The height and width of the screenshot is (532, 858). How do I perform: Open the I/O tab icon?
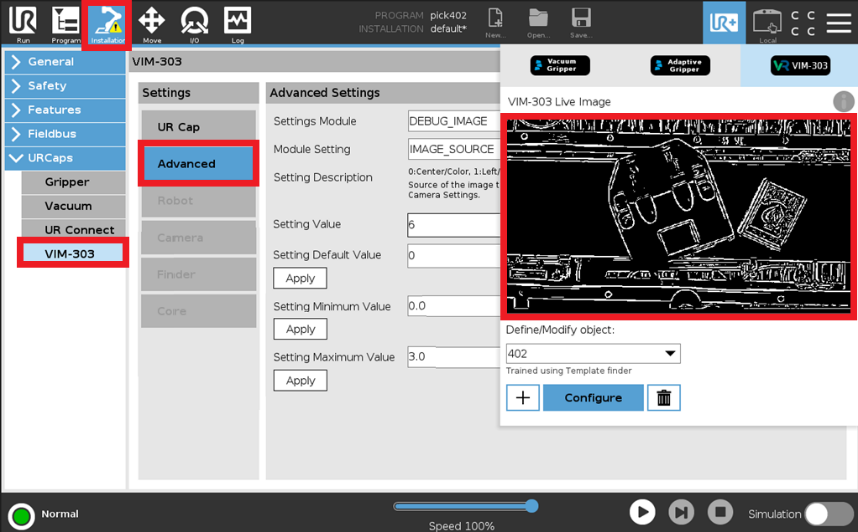click(194, 23)
